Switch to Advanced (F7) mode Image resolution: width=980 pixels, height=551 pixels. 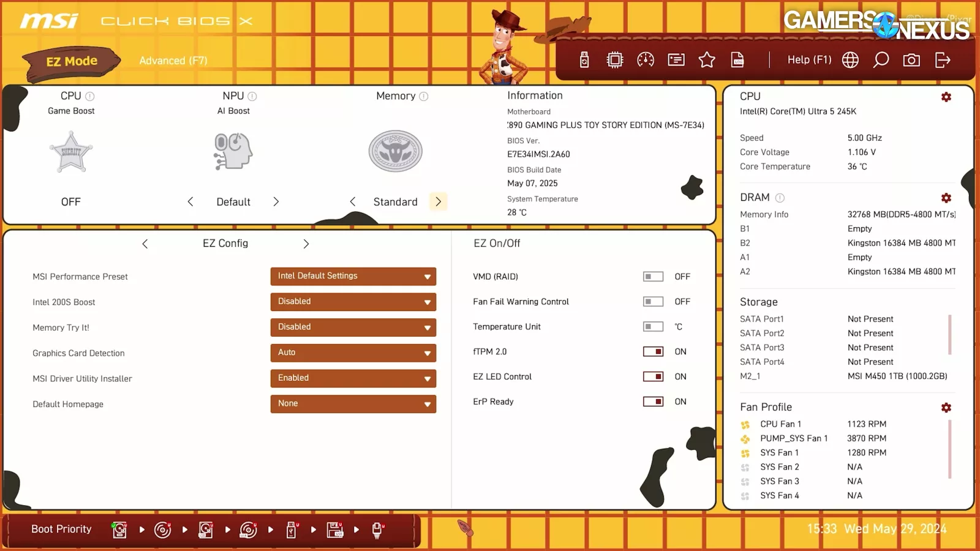point(173,61)
